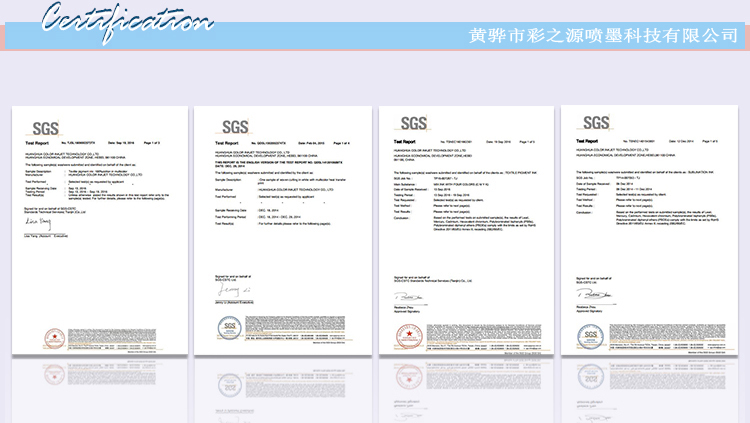Click the 'Certification' script heading
The image size is (750, 423).
[127, 21]
